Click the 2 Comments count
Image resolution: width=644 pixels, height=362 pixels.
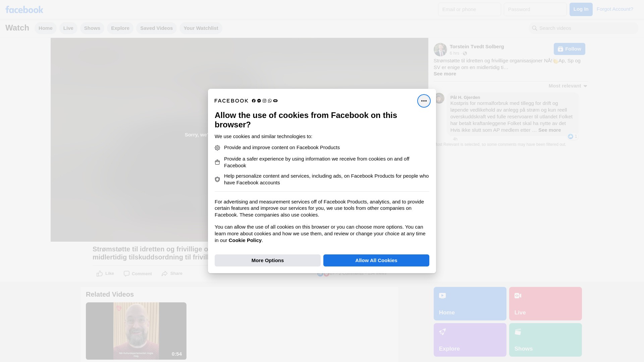tap(351, 274)
